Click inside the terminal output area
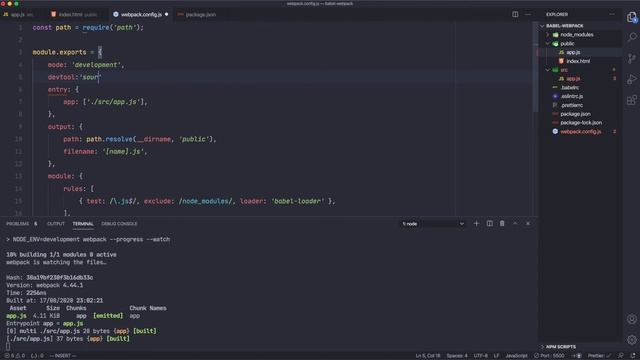This screenshot has height=360, width=640. [x=269, y=293]
